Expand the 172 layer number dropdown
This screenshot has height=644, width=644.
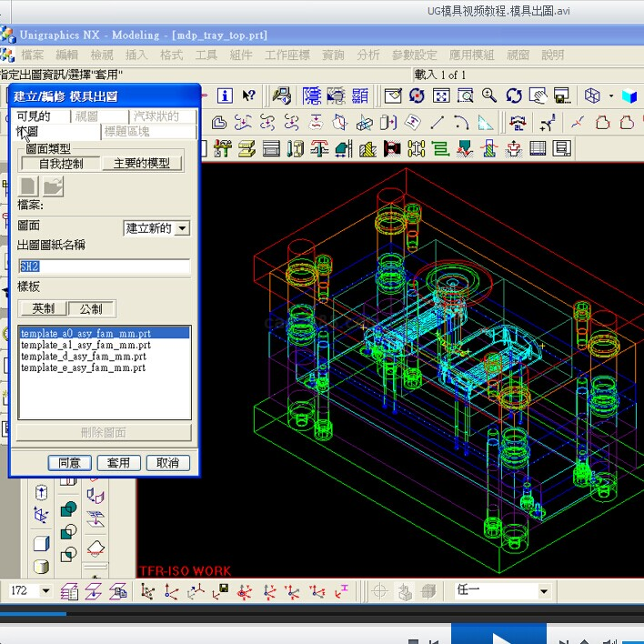click(45, 591)
